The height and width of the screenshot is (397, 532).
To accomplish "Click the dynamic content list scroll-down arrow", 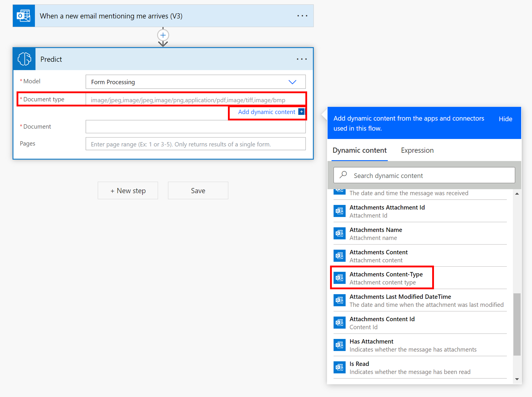I will point(517,379).
